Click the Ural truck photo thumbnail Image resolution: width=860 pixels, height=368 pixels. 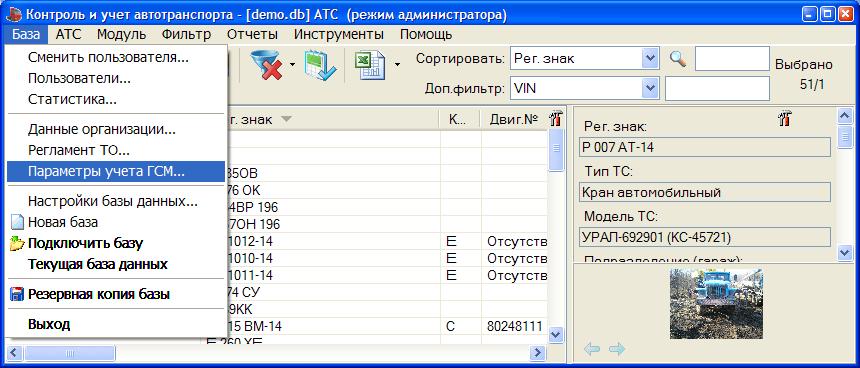coord(716,303)
